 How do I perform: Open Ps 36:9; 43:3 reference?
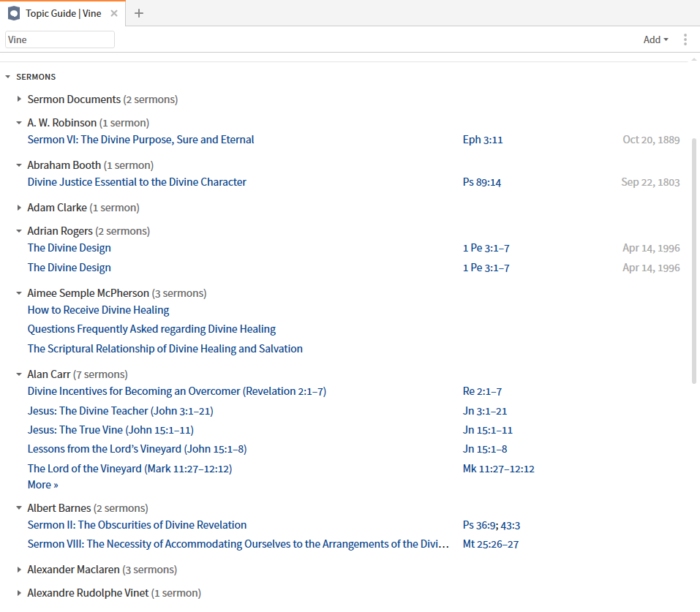(491, 526)
